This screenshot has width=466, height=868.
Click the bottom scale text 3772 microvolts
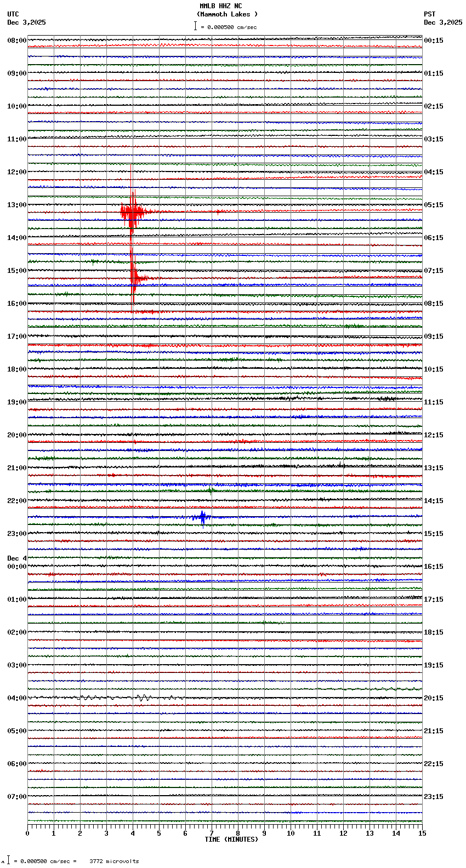coord(114,861)
